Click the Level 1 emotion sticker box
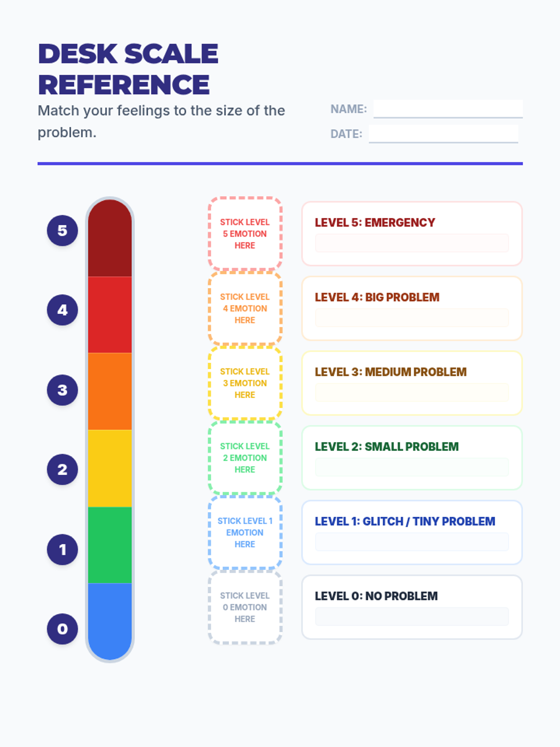Viewport: 560px width, 747px height. click(245, 532)
